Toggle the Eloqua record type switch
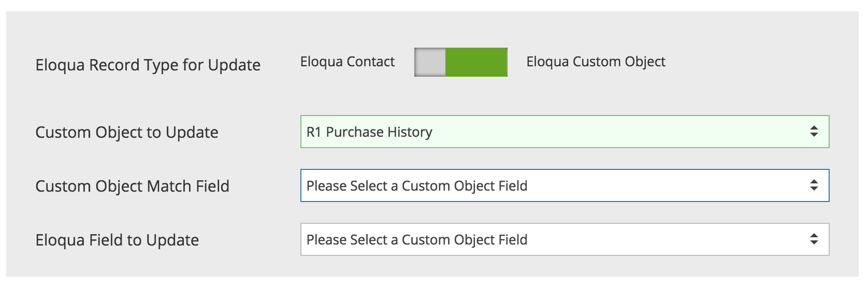Image resolution: width=868 pixels, height=287 pixels. (460, 62)
